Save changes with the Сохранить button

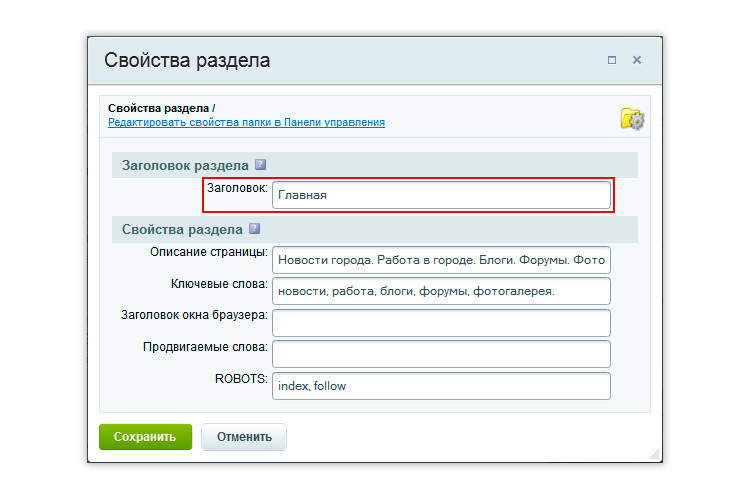tap(145, 437)
